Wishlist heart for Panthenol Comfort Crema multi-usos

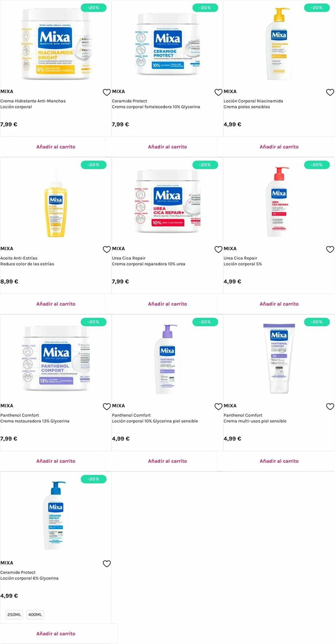pos(330,406)
